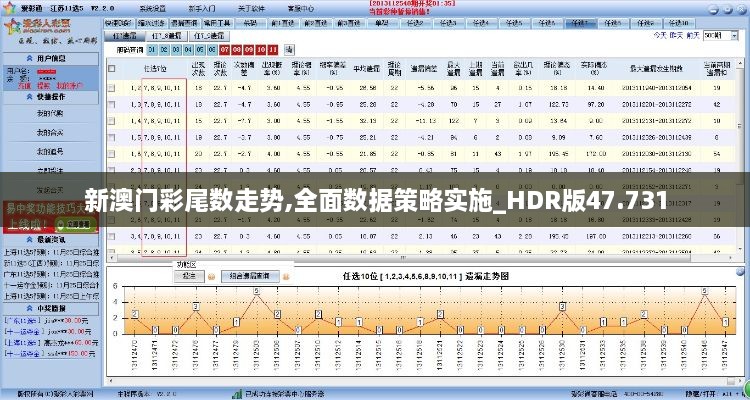This screenshot has width=750, height=400.
Task: Click the table vertical scrollbar down arrow
Action: (740, 250)
